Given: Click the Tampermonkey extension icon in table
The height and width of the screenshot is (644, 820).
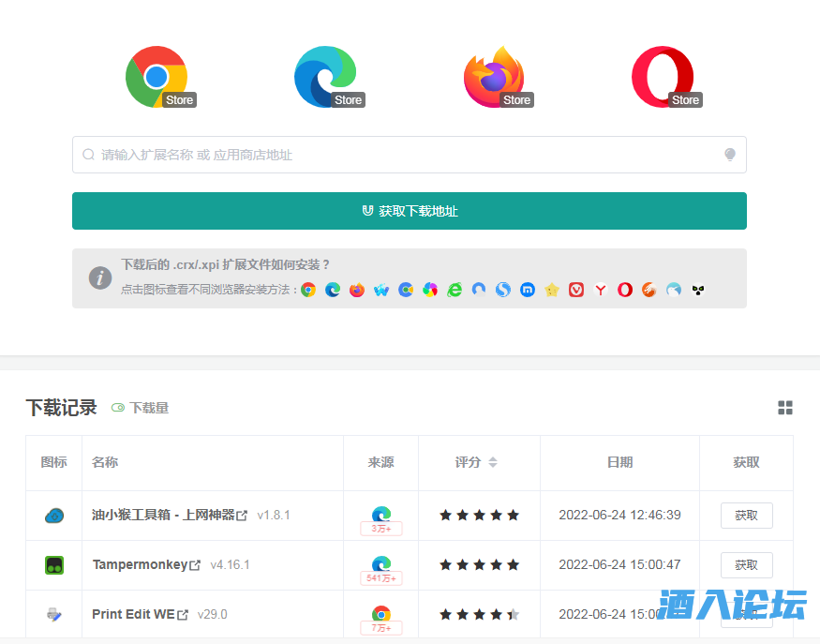Looking at the screenshot, I should click(x=54, y=565).
